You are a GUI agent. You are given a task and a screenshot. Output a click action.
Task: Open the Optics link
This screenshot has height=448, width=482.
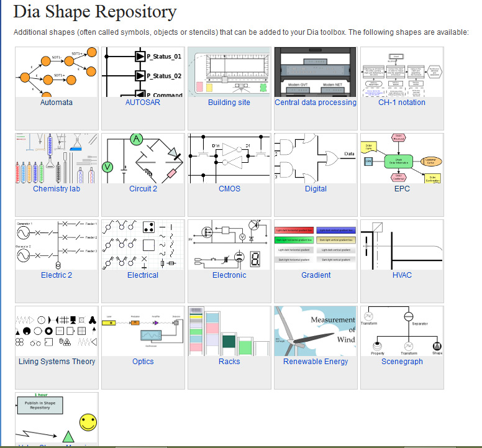click(x=143, y=362)
